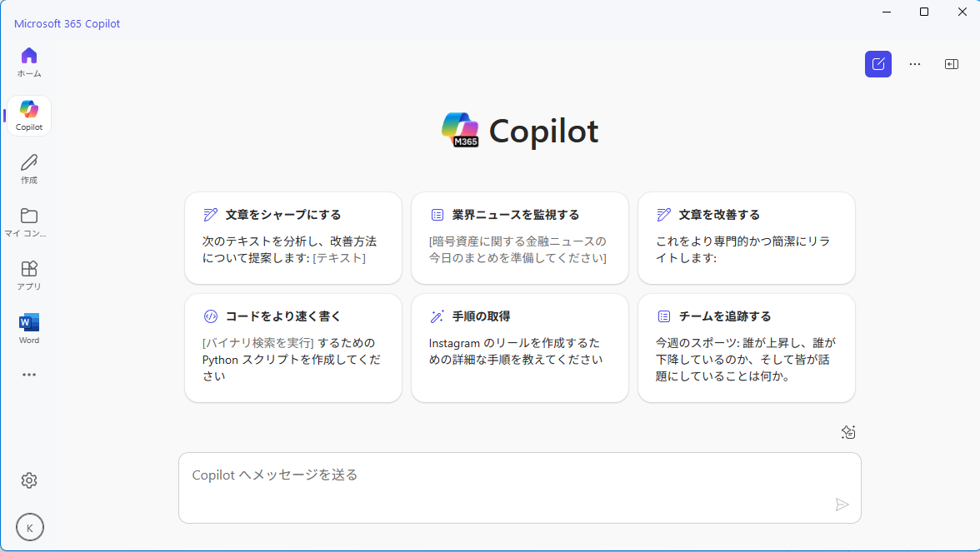Click text [暗号資産に関する金融ニュースの

click(x=517, y=241)
